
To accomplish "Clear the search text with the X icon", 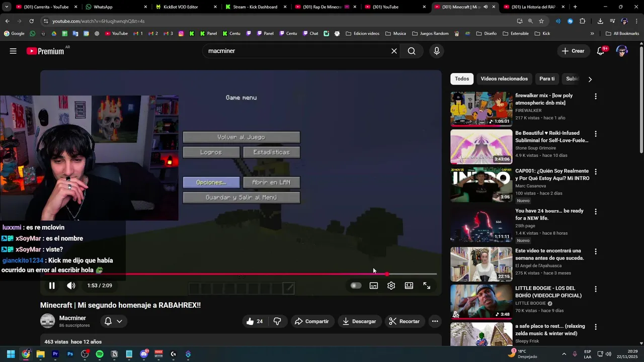I will [394, 51].
